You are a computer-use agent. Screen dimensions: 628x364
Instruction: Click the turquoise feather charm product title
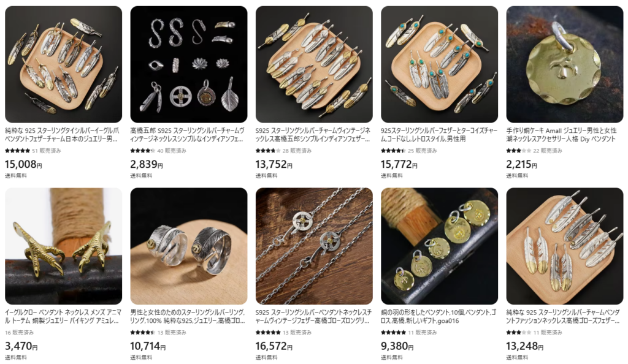439,135
